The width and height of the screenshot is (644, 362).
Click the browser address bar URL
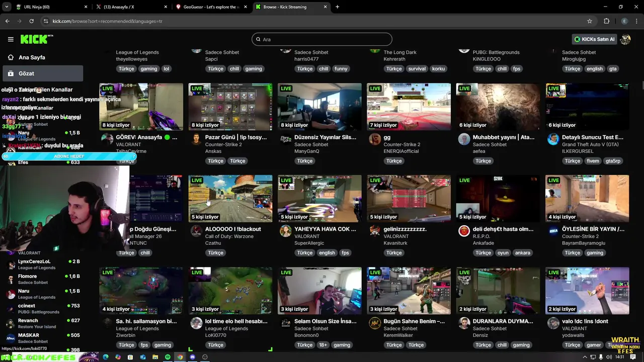pyautogui.click(x=108, y=21)
